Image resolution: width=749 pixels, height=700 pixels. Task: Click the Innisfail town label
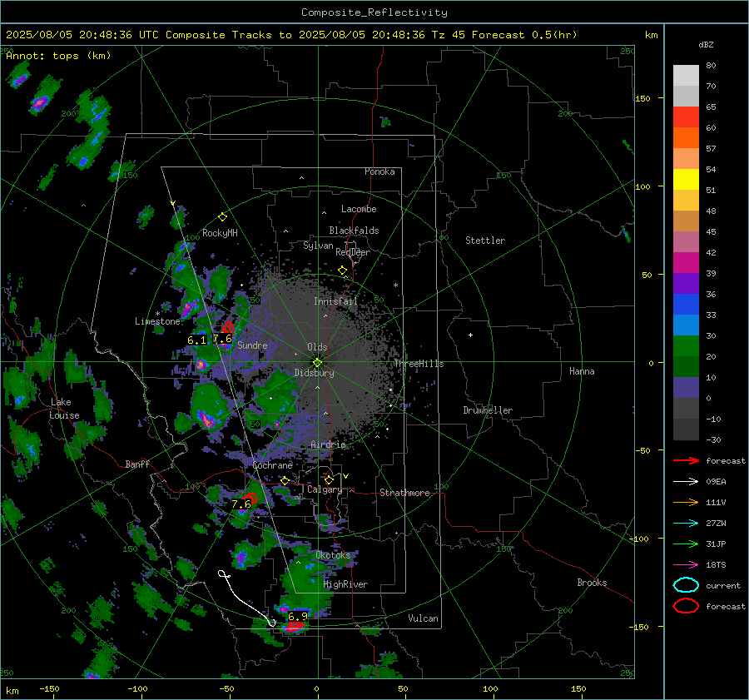(x=335, y=301)
